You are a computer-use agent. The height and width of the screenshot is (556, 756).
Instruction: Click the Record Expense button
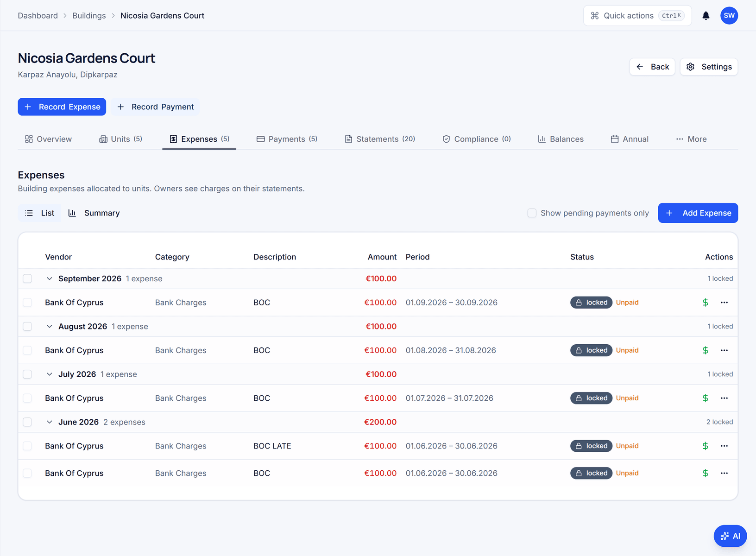pos(62,107)
